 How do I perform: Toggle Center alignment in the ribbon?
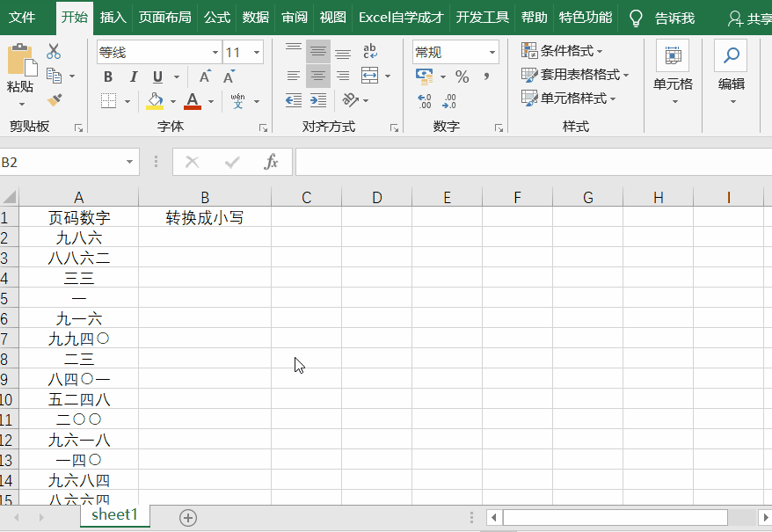point(318,75)
